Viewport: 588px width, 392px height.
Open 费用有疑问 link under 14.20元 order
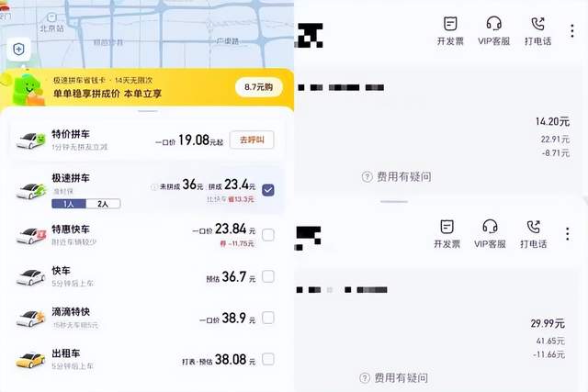397,176
